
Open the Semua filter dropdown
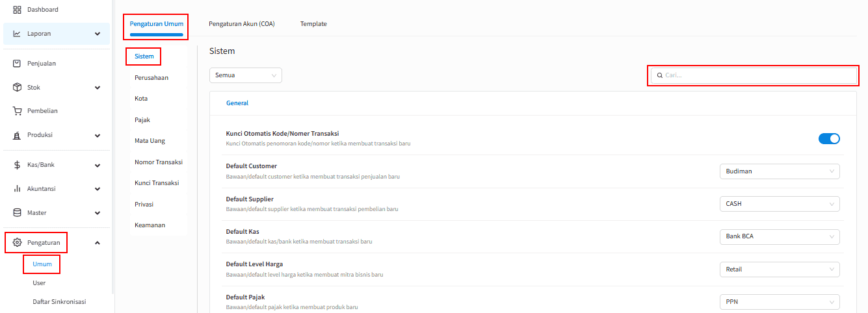click(245, 75)
